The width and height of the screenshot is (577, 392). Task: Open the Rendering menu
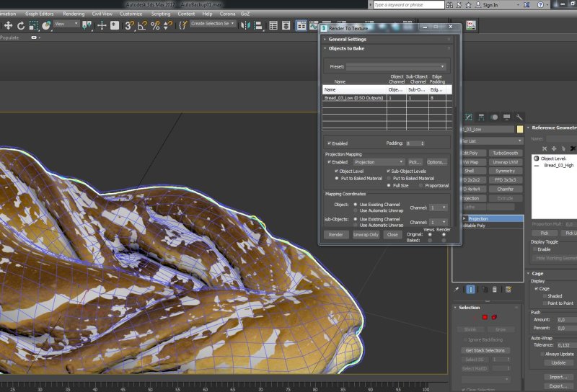[x=74, y=14]
